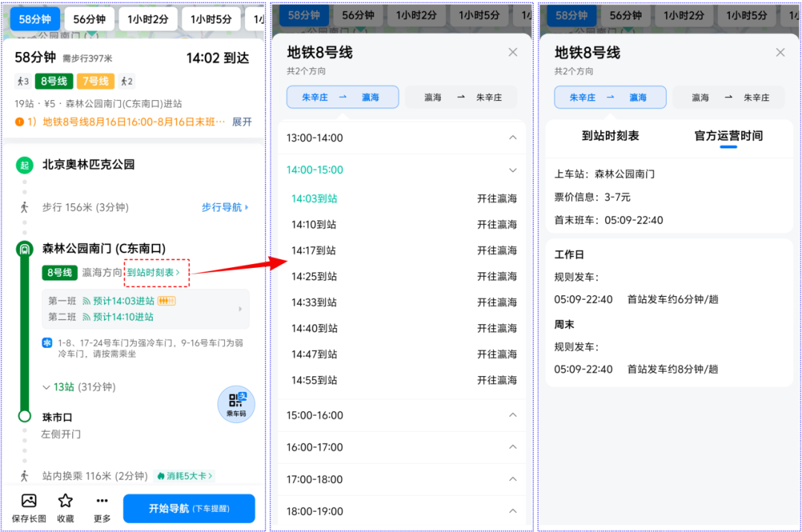Open the 更多 three-dots icon
The image size is (802, 532).
pos(101,508)
